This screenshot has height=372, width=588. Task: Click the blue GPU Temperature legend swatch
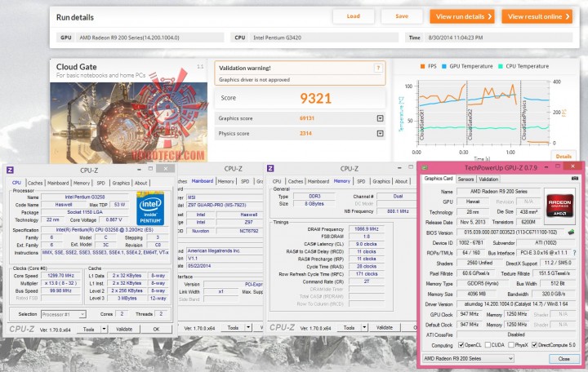(x=444, y=66)
